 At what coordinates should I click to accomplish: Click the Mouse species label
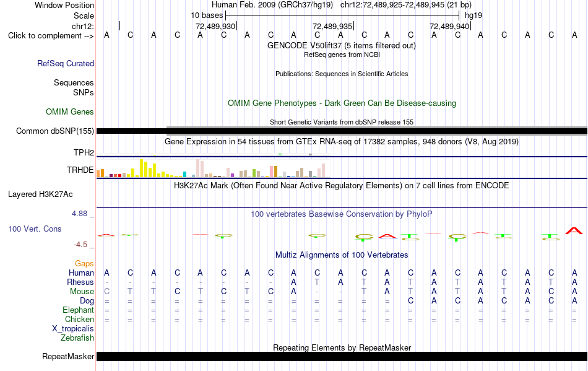click(82, 292)
